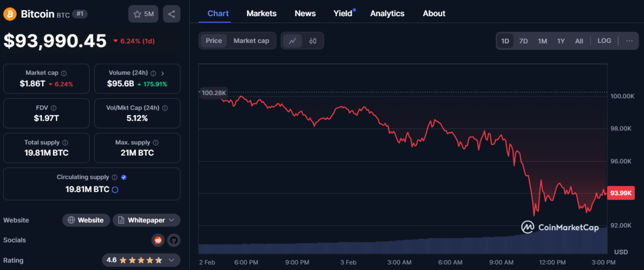Select the 7D time range
The image size is (644, 270).
coord(523,41)
